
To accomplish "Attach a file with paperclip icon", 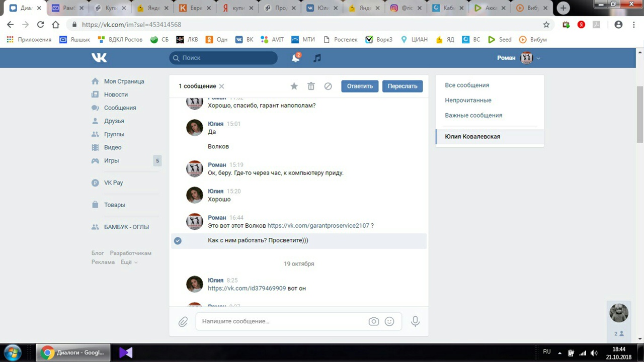I will point(183,321).
